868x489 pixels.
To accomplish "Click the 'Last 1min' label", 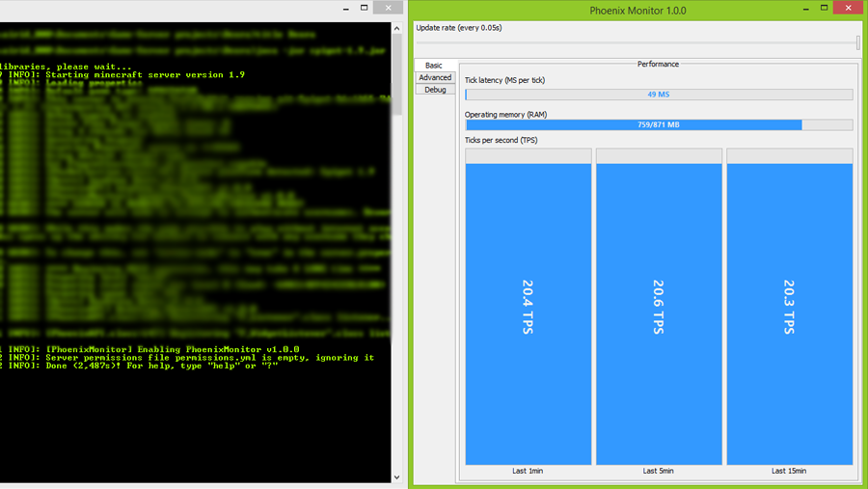I will click(x=528, y=471).
